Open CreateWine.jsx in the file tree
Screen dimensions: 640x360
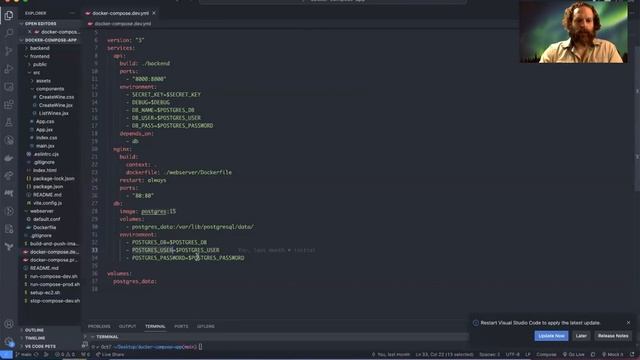tap(56, 105)
